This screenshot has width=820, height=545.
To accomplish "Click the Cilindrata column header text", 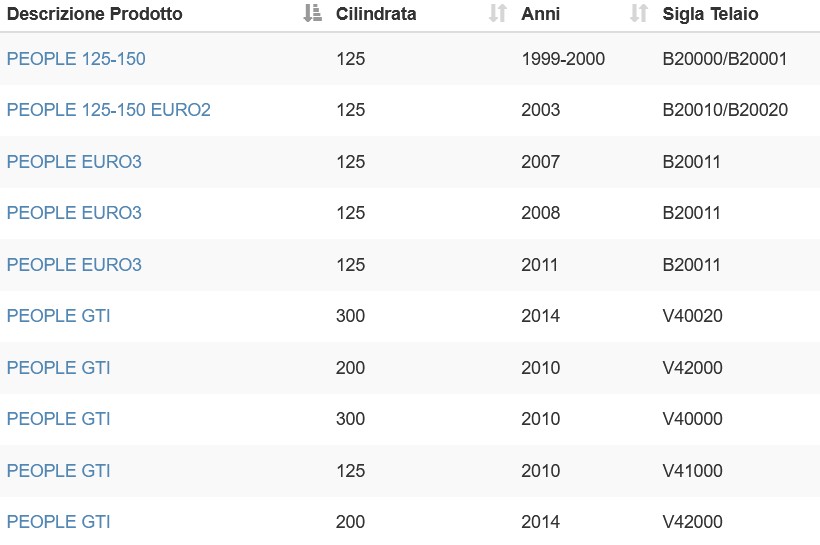I will click(x=376, y=14).
